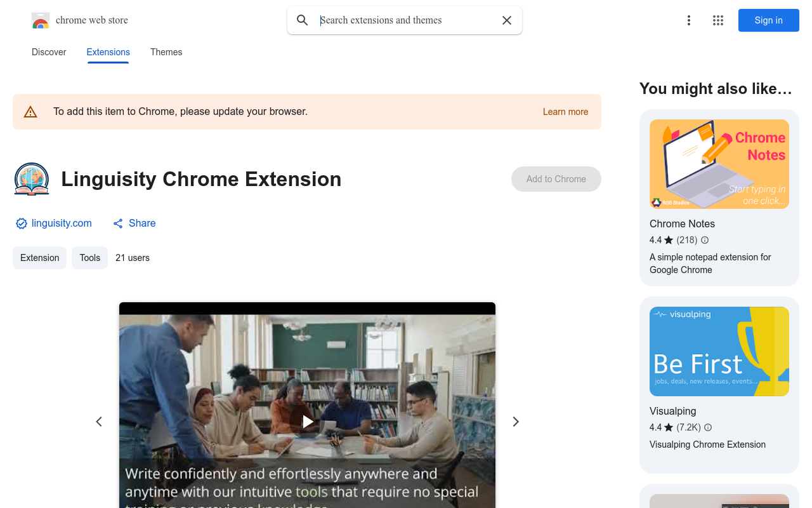Open the Learn more link
Viewport: 812px width, 508px height.
(x=565, y=112)
